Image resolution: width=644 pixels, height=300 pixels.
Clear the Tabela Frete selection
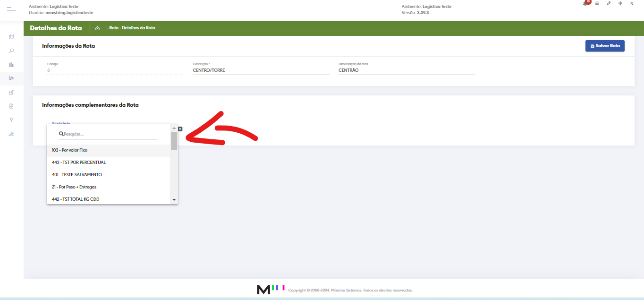pos(180,129)
